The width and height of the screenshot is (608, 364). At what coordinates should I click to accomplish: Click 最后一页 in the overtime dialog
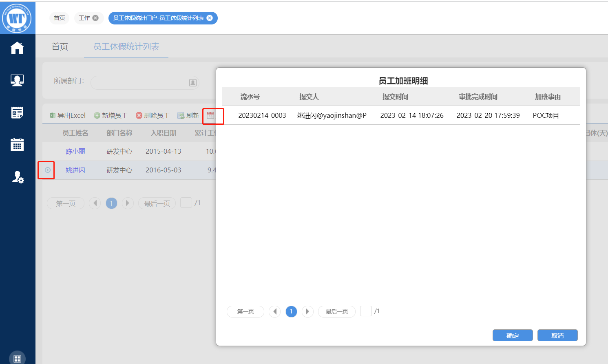click(x=337, y=311)
